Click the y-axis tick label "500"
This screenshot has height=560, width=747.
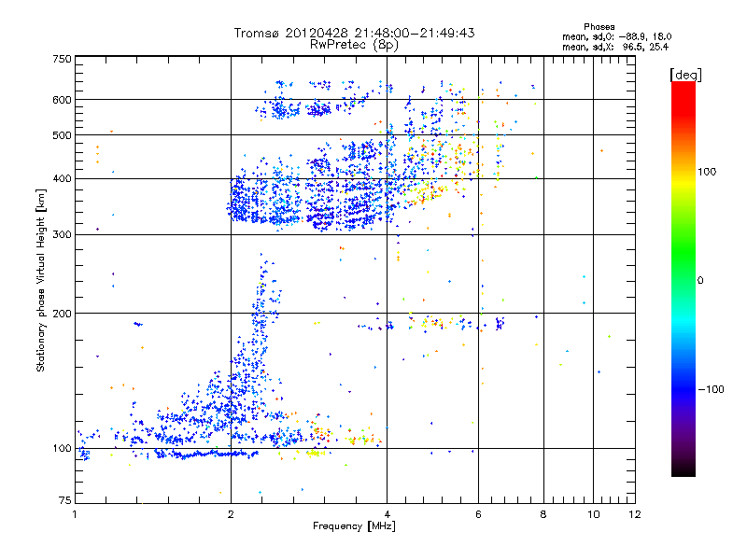coord(62,135)
